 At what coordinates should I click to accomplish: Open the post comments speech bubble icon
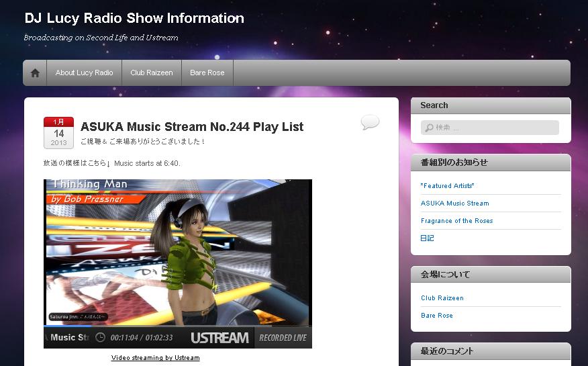click(370, 122)
